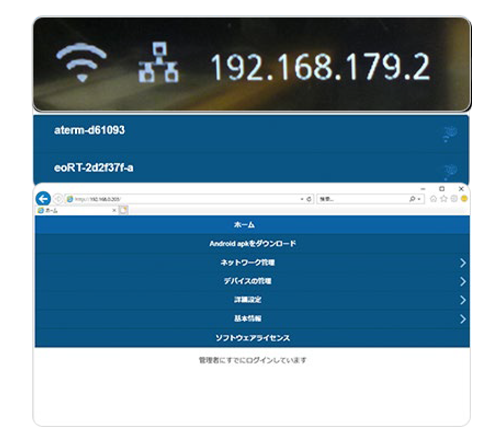Viewport: 502px width, 445px height.
Task: Open the browser home icon
Action: [433, 199]
